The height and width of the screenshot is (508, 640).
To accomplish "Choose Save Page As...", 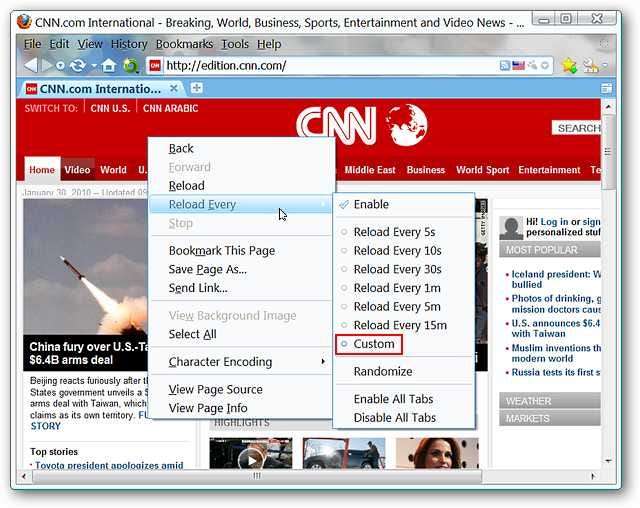I will 241,269.
